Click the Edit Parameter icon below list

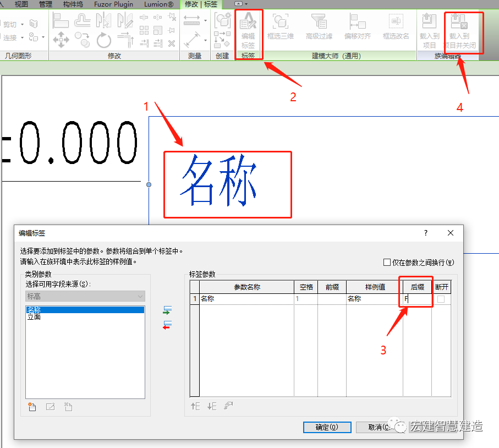(x=50, y=407)
